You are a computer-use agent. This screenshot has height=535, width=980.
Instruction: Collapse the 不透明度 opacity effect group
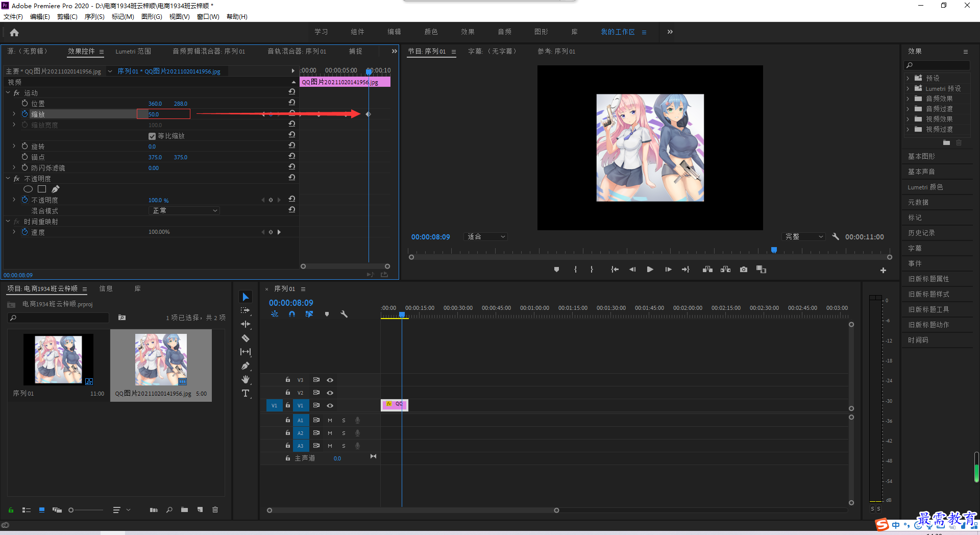click(x=8, y=178)
